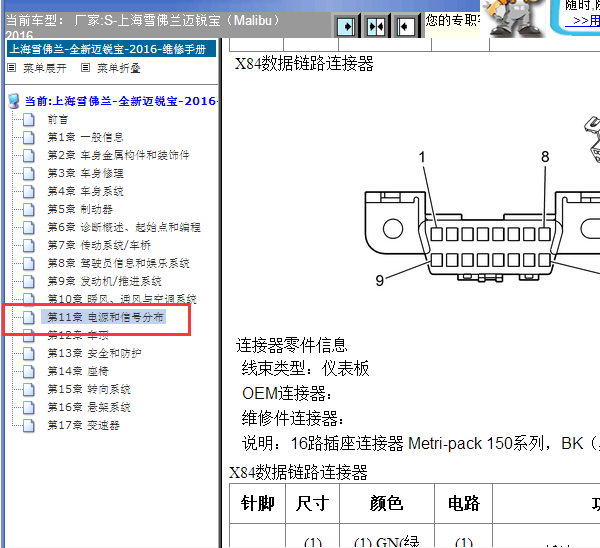Click the 16路插座连接器 Metri-pack description line

coord(421,444)
